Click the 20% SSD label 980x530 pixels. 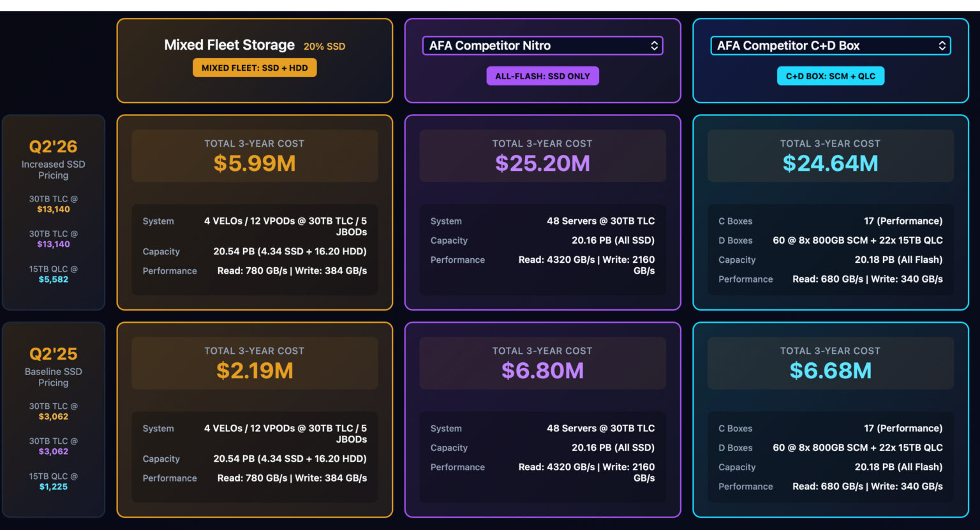pos(324,46)
